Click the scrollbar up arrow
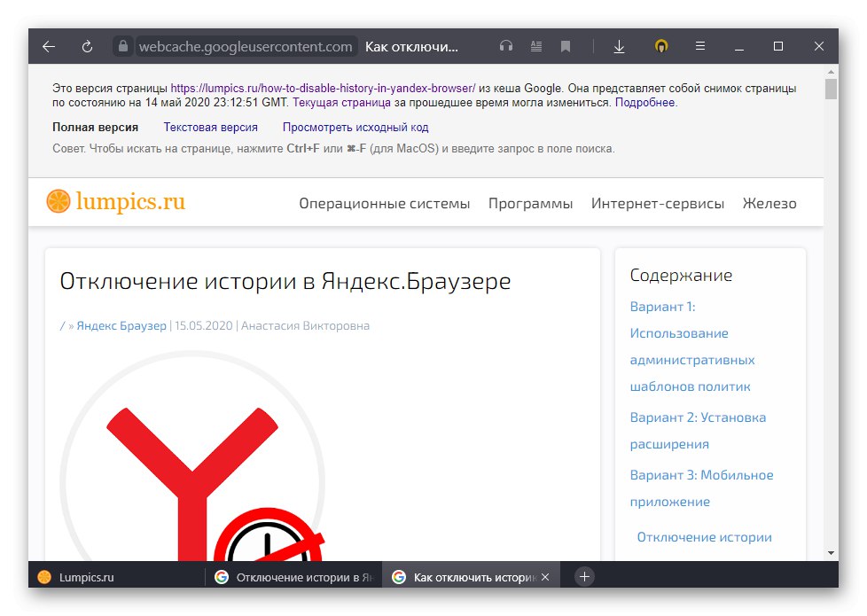Screen dimensions: 867x616 point(831,71)
